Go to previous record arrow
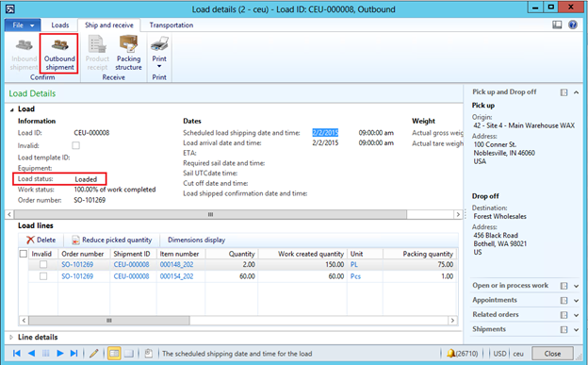 31,354
